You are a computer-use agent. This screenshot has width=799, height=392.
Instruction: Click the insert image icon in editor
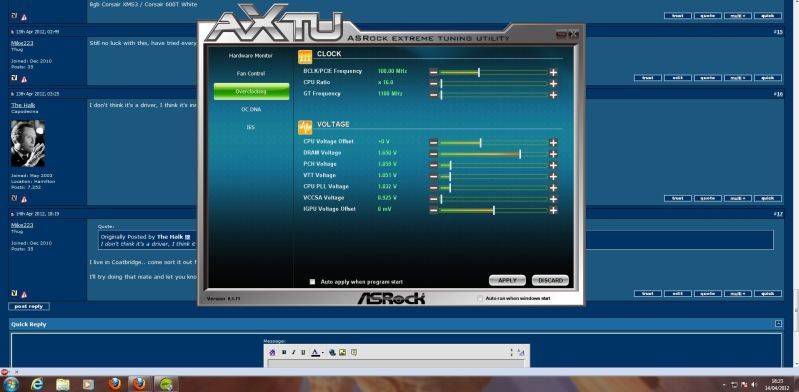click(x=342, y=352)
